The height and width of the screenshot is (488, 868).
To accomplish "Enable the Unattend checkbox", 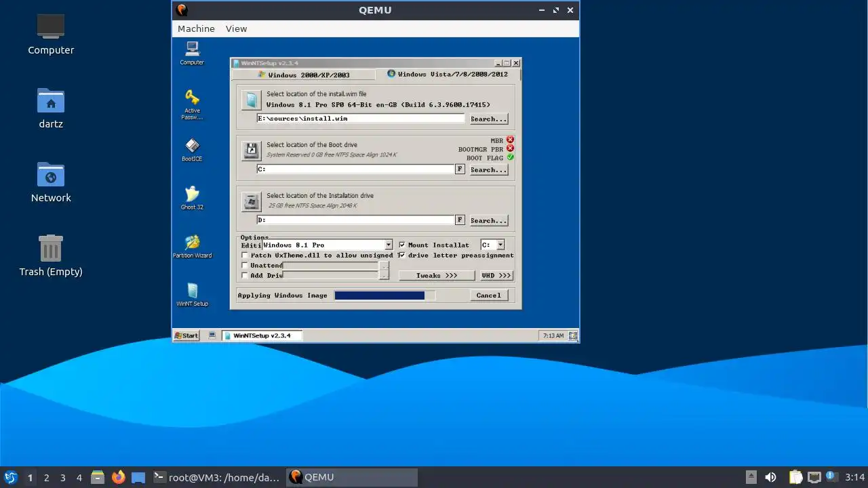I will tap(245, 265).
